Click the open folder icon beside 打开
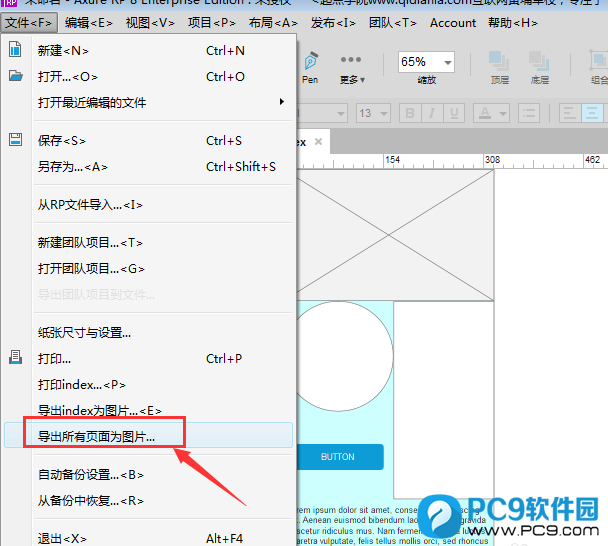Screen dimensions: 608x546 pyautogui.click(x=16, y=76)
